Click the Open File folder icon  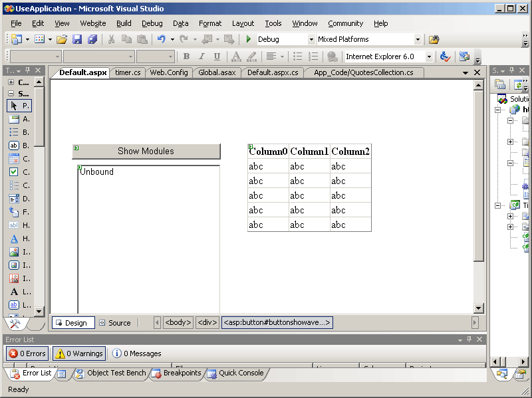coord(61,40)
